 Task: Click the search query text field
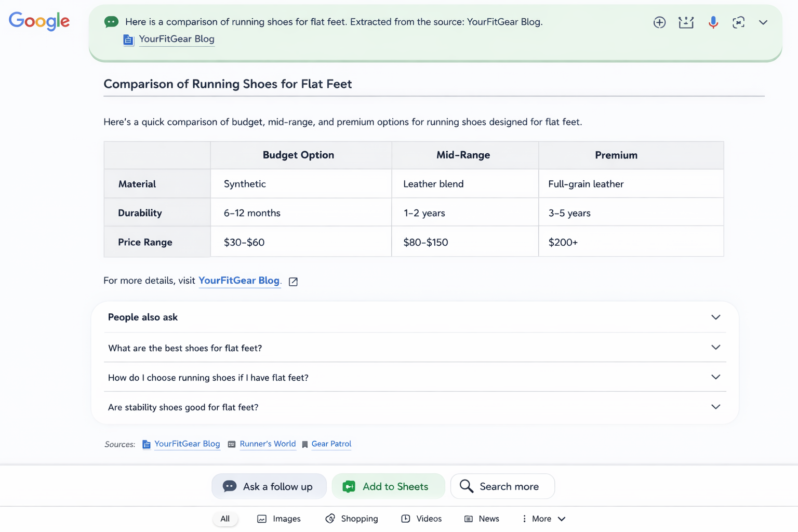334,22
